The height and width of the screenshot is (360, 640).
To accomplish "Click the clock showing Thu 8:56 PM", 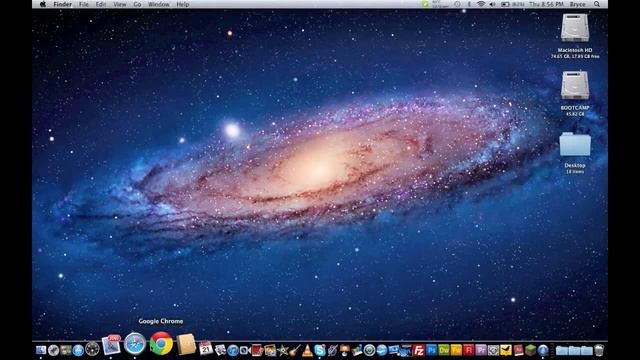I will pyautogui.click(x=547, y=4).
